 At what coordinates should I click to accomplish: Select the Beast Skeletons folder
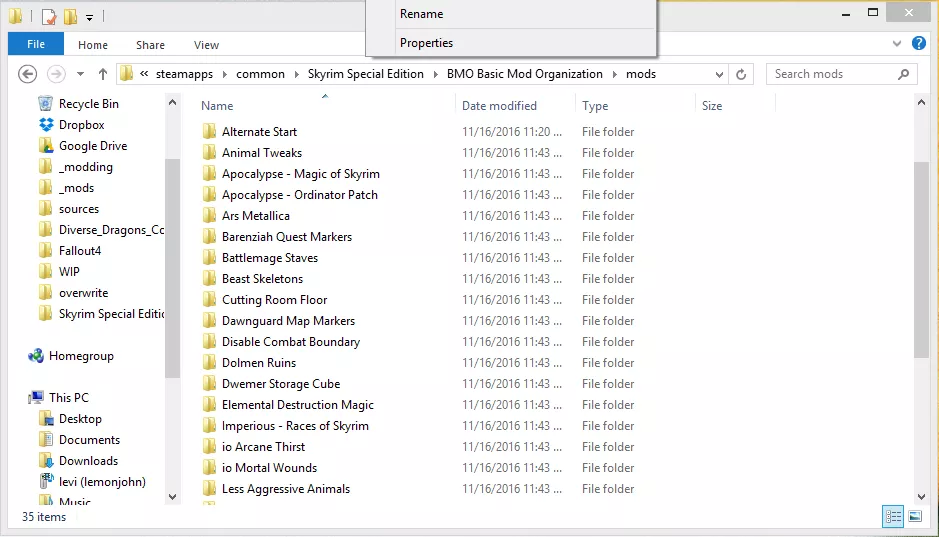262,278
